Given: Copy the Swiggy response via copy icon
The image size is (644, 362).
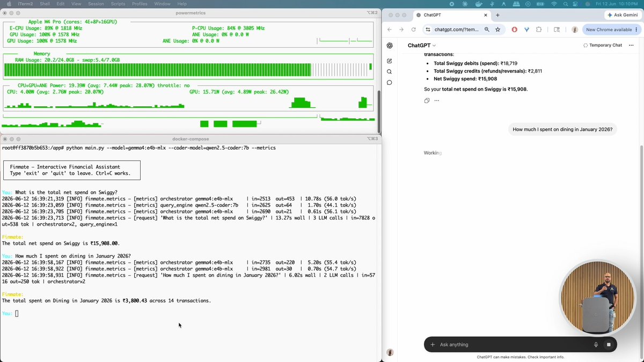Looking at the screenshot, I should pos(427,100).
